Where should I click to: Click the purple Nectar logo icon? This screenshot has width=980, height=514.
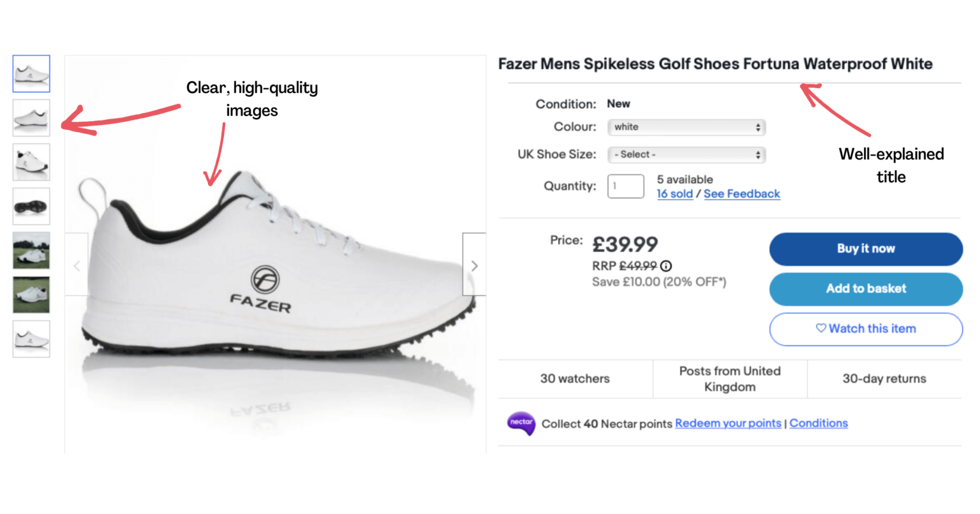(x=522, y=423)
